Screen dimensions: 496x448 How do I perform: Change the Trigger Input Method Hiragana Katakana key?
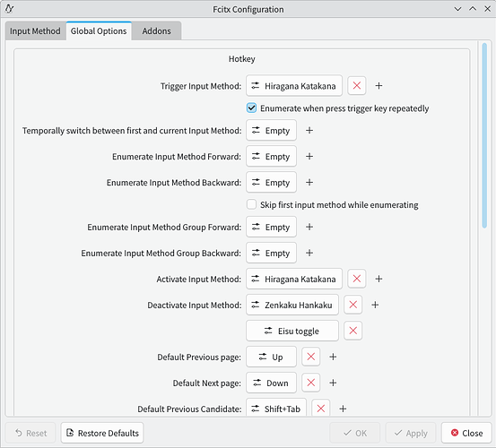(x=294, y=86)
